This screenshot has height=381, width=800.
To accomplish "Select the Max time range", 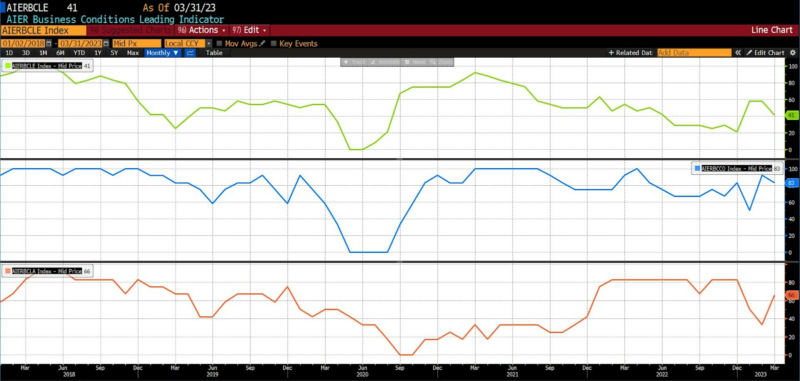I will [133, 53].
